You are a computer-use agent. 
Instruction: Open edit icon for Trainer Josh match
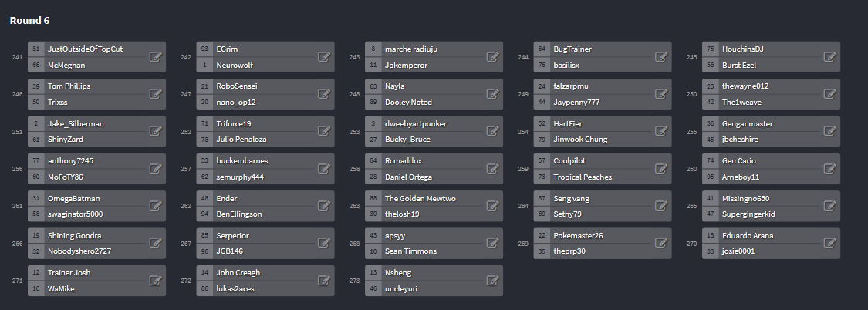pyautogui.click(x=156, y=280)
